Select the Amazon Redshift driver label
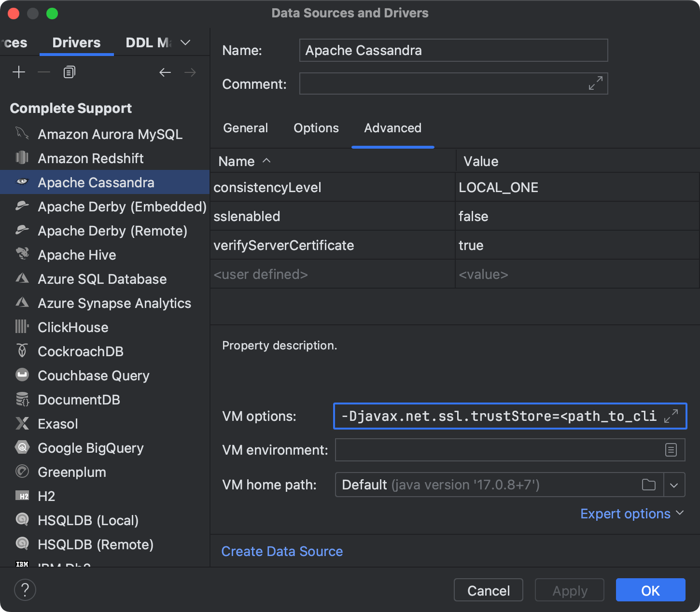The height and width of the screenshot is (612, 700). pos(91,158)
